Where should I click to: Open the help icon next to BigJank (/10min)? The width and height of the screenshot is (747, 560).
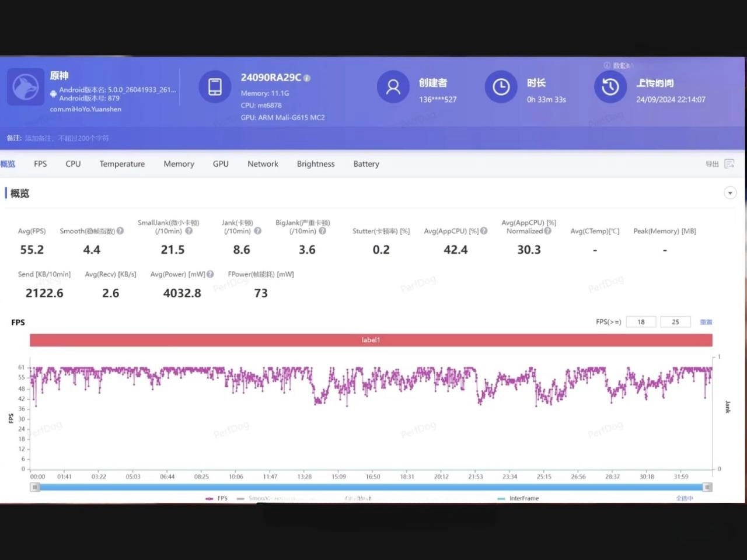(x=322, y=231)
